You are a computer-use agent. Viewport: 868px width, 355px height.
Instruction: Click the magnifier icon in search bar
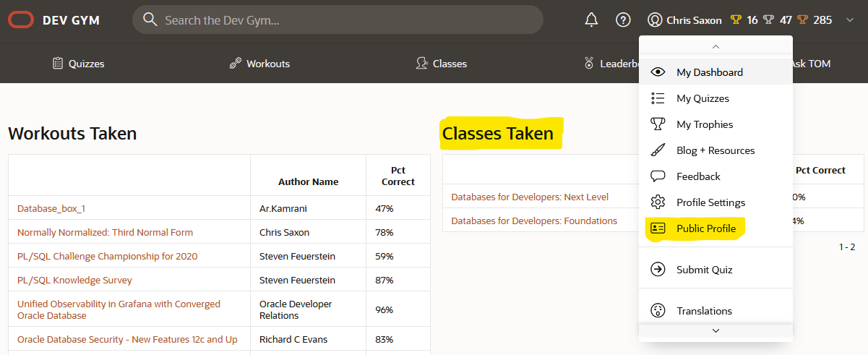[150, 20]
